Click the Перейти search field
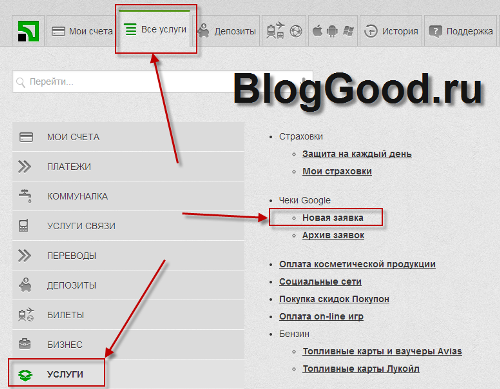The width and height of the screenshot is (500, 389). (x=163, y=82)
